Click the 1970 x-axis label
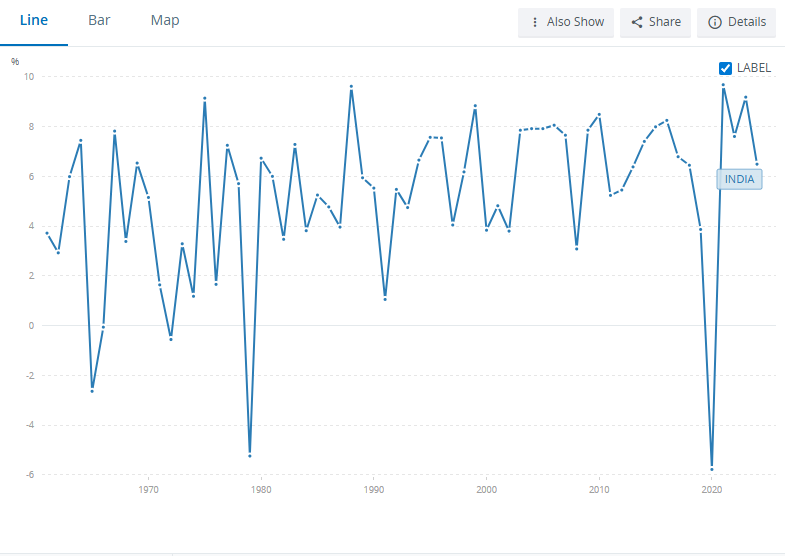Screen dimensions: 785x556 point(148,490)
